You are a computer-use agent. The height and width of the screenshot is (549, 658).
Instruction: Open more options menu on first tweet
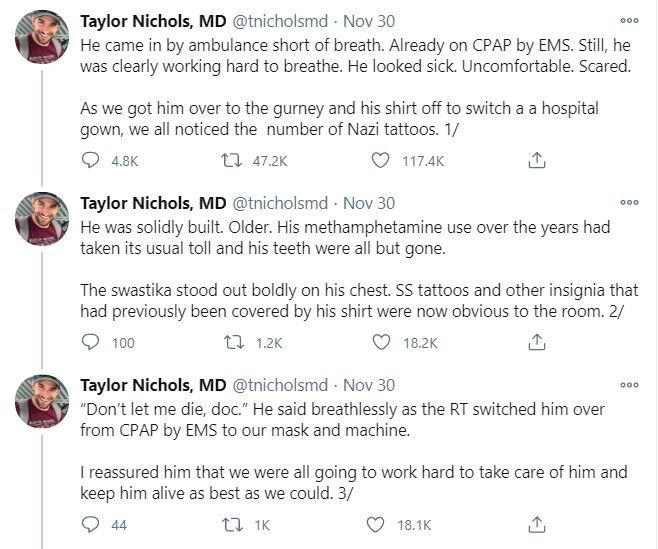pos(629,19)
